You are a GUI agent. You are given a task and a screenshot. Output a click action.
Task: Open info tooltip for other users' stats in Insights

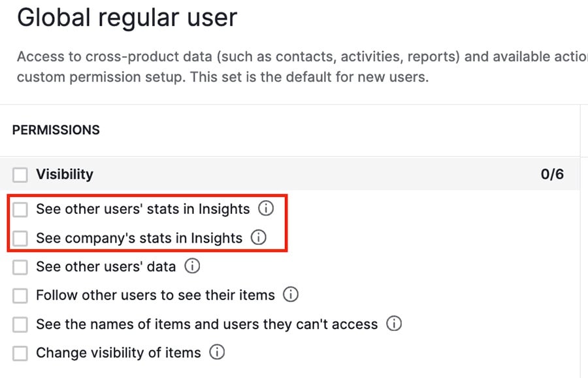coord(266,208)
